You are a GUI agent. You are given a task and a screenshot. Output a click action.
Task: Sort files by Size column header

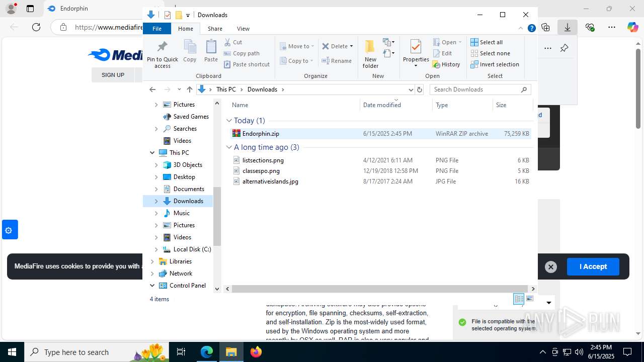(512, 105)
